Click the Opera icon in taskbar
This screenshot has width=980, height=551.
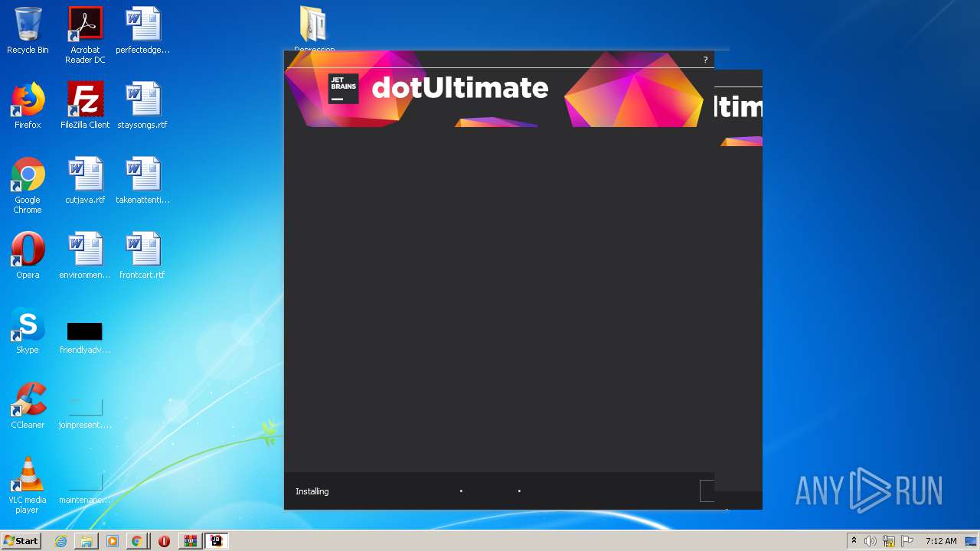164,541
